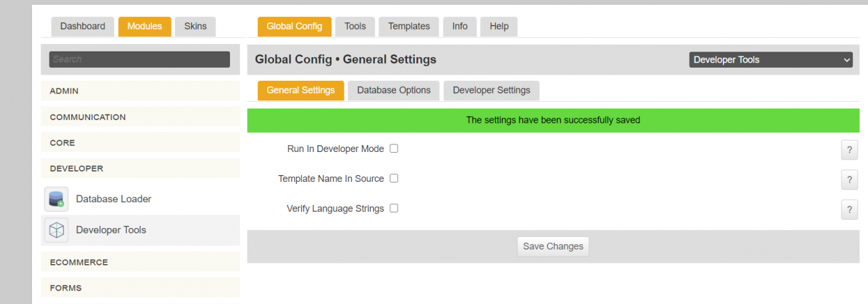Image resolution: width=868 pixels, height=304 pixels.
Task: Switch to the Skins tab
Action: click(x=195, y=26)
